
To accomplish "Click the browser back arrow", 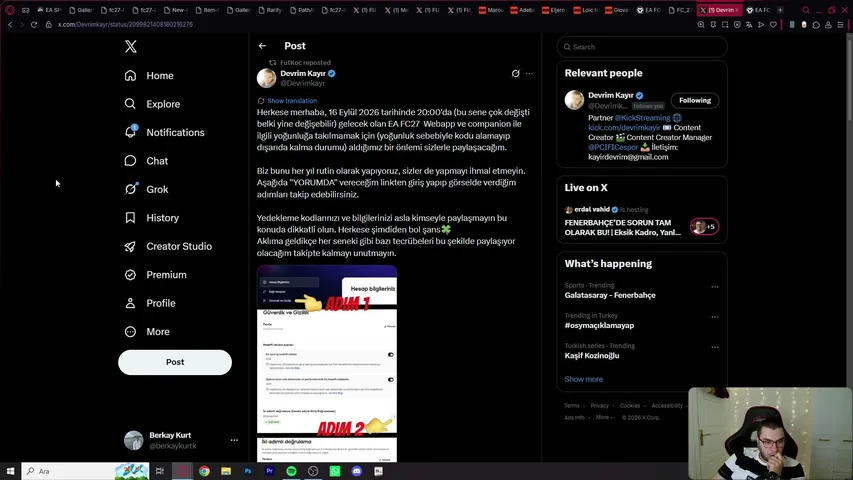I will tap(10, 24).
